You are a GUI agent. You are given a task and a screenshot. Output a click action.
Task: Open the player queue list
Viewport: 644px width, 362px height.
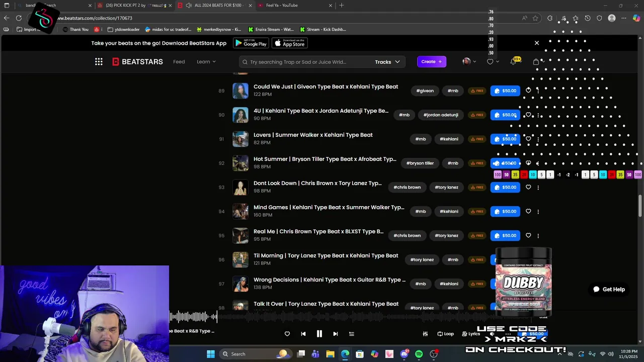click(x=352, y=334)
